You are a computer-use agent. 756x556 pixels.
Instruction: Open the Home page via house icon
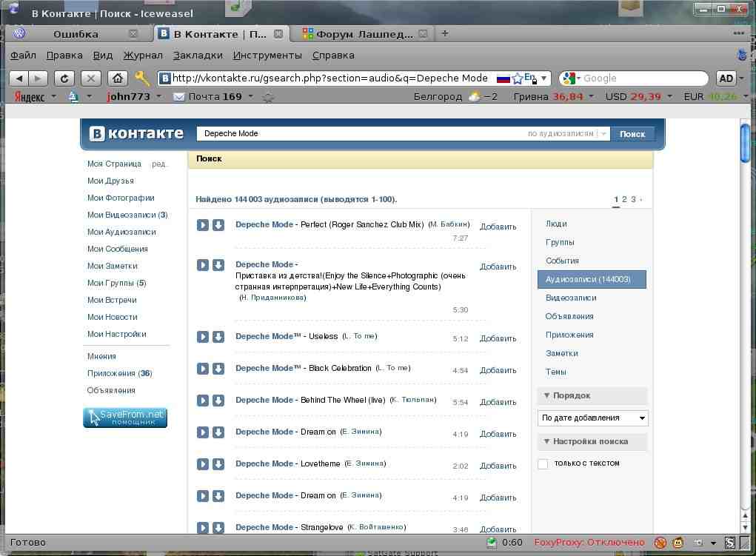pyautogui.click(x=117, y=78)
